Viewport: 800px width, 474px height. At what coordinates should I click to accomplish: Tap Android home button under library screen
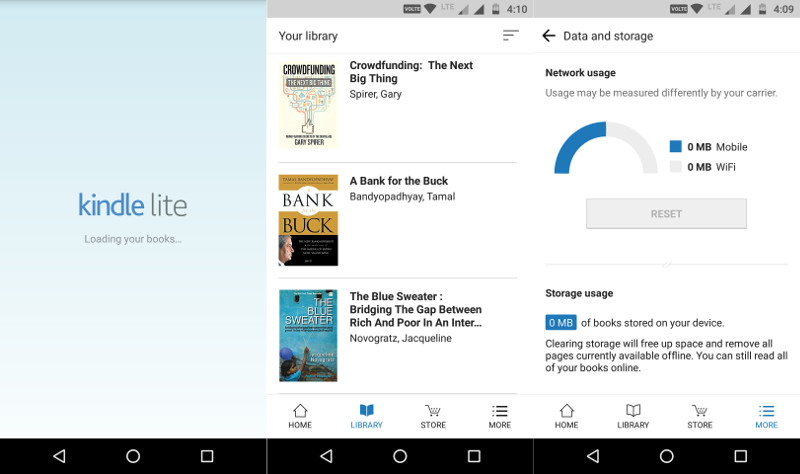tap(400, 456)
